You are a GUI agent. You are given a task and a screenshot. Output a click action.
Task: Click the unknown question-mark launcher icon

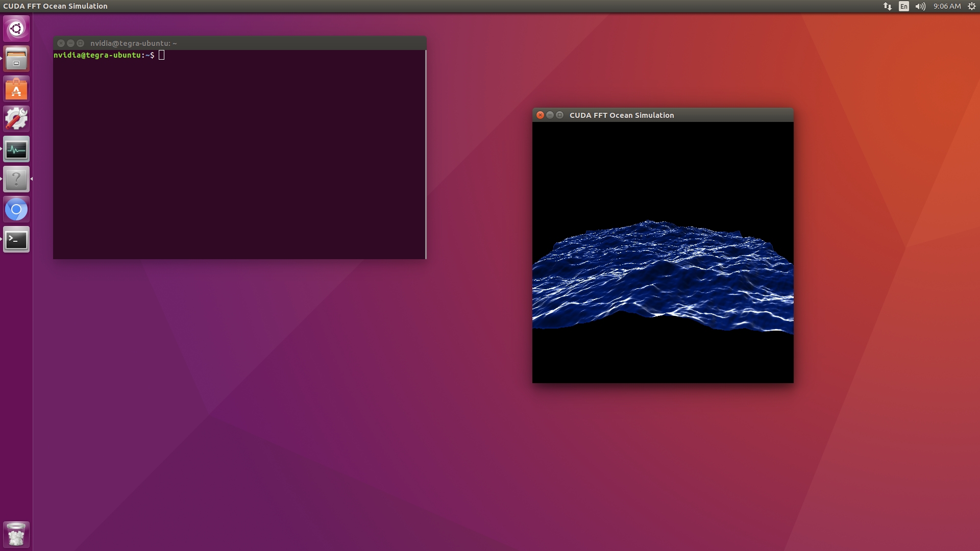click(x=16, y=179)
